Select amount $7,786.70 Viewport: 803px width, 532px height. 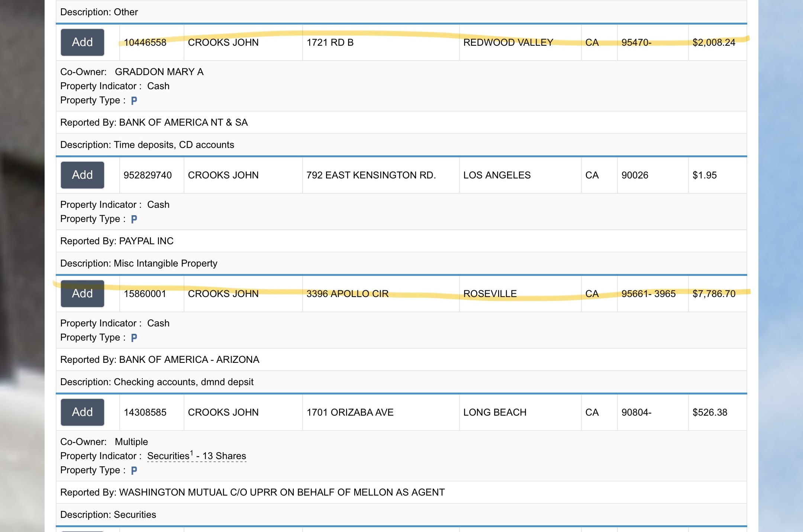[x=714, y=294]
